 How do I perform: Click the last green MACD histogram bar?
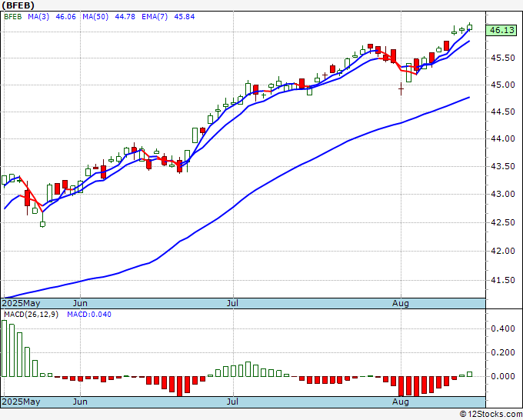[470, 375]
